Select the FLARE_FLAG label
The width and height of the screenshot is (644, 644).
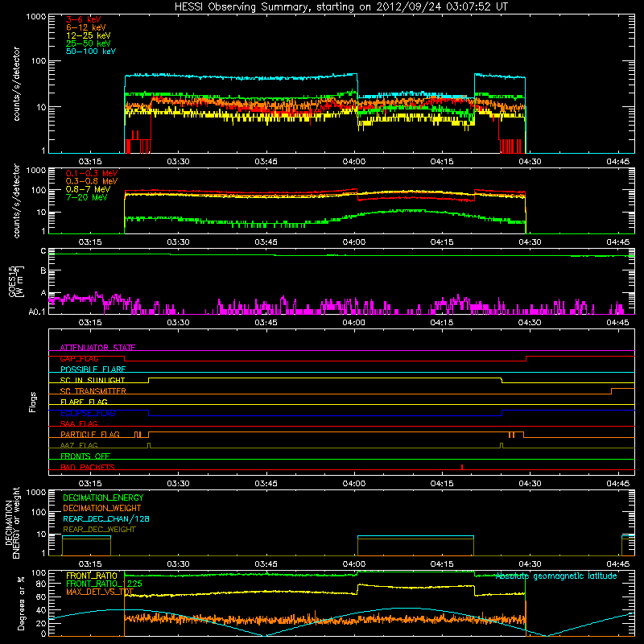click(x=84, y=402)
